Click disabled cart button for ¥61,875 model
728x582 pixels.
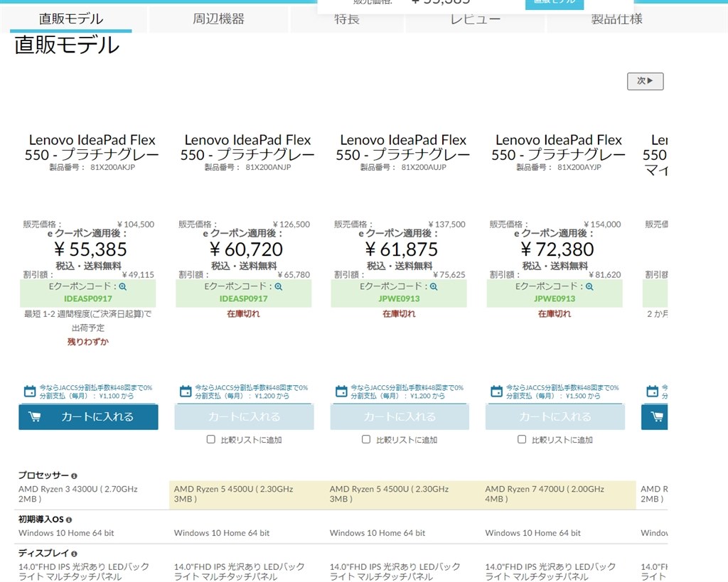coord(400,416)
